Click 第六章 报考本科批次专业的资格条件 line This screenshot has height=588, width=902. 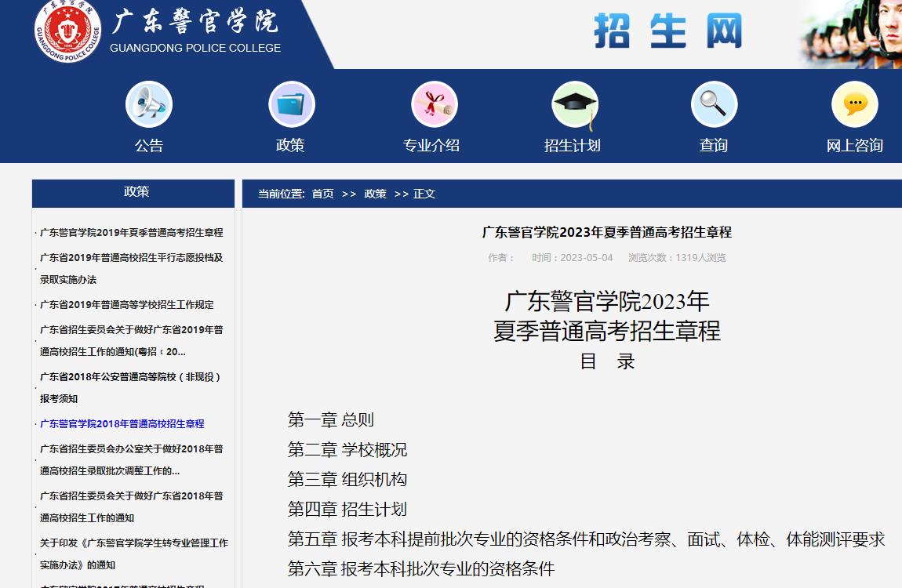coord(421,570)
